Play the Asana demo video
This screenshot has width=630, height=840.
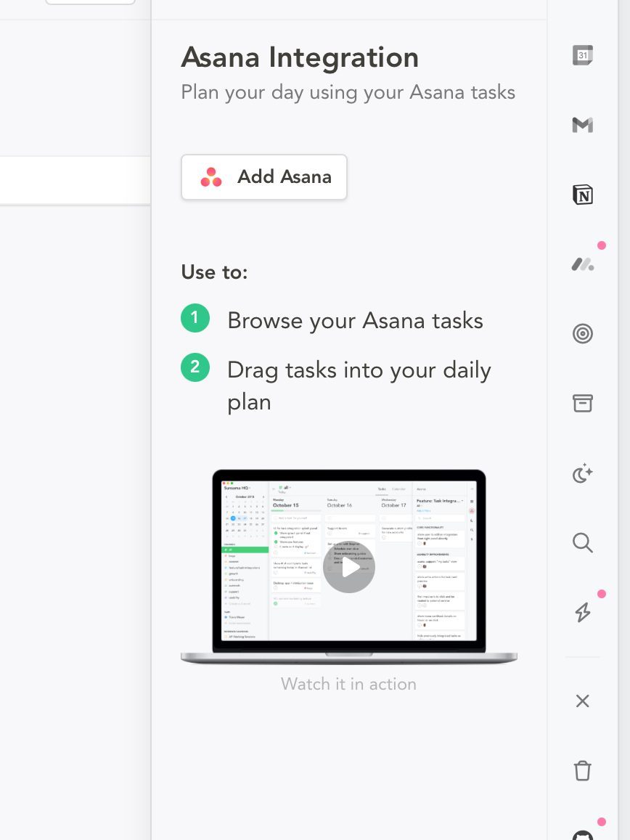tap(348, 567)
